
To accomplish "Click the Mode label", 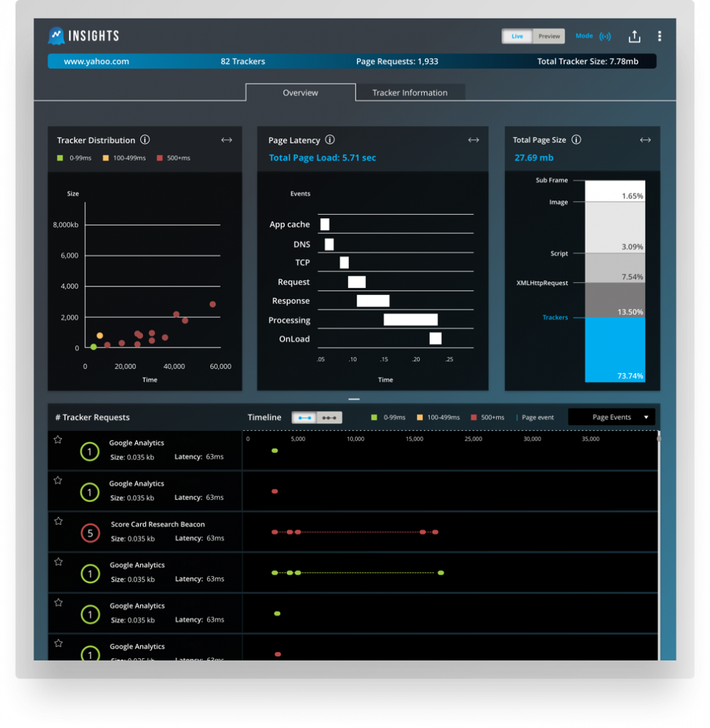I will [584, 36].
